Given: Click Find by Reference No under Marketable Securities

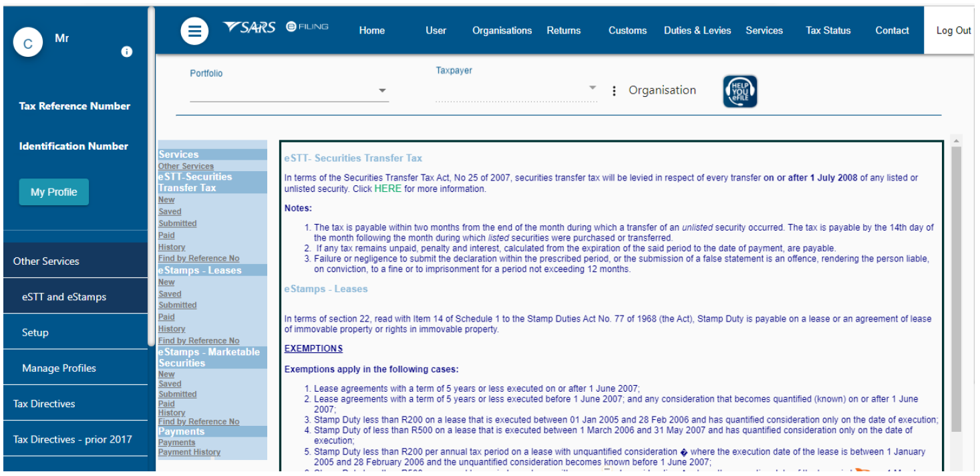Looking at the screenshot, I should point(198,422).
